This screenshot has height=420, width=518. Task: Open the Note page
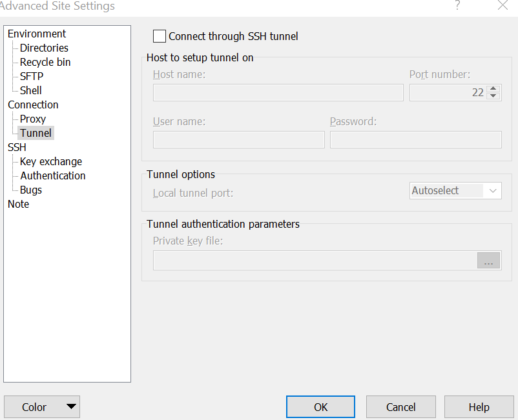click(19, 204)
